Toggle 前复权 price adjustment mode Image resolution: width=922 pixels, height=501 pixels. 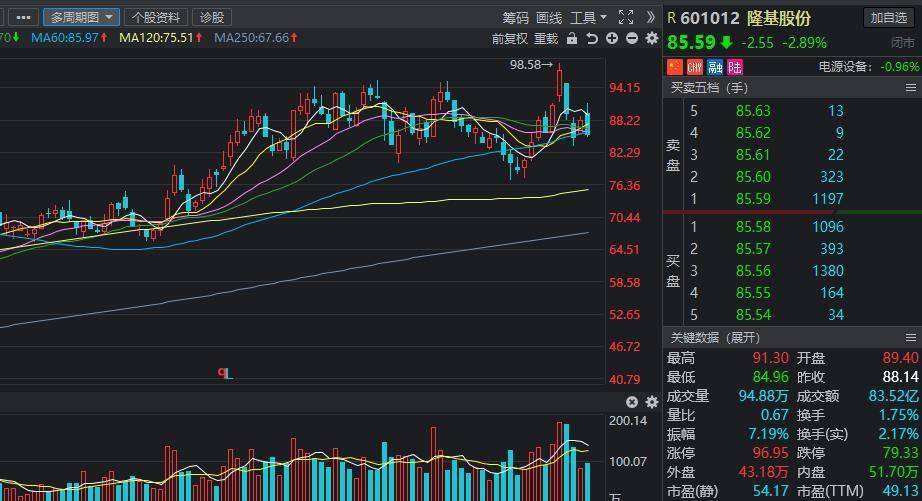coord(510,39)
